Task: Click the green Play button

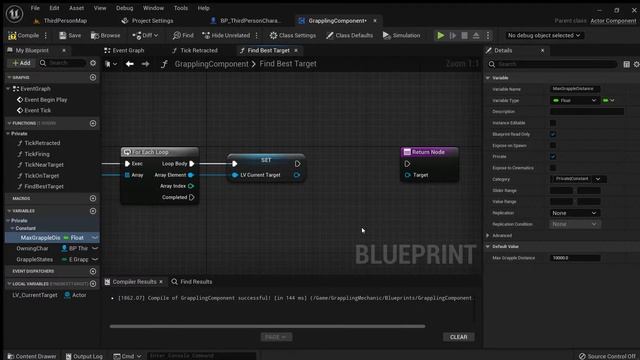Action: [440, 36]
